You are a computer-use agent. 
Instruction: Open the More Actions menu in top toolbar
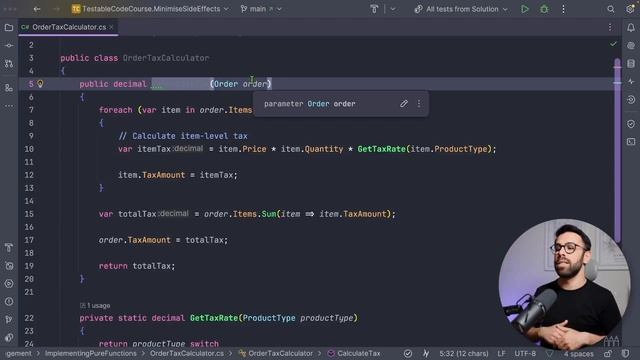(x=563, y=9)
